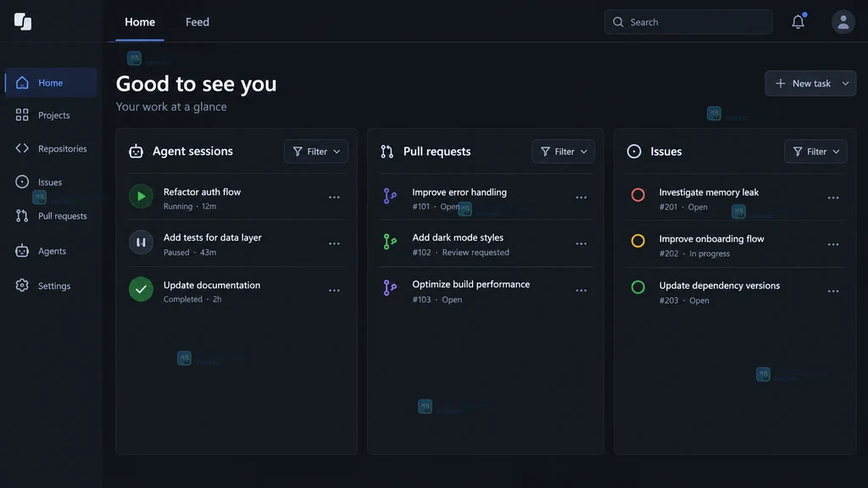Click the green branch icon for Add dark mode styles
The height and width of the screenshot is (488, 868).
pyautogui.click(x=390, y=241)
